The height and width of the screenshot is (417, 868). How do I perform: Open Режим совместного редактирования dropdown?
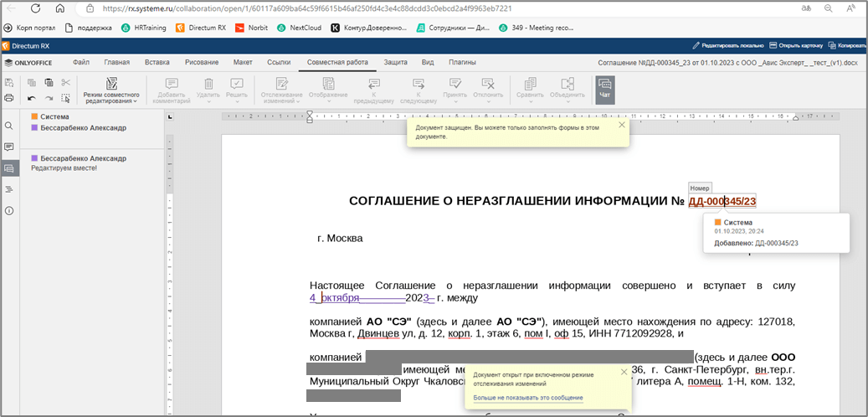(x=111, y=90)
